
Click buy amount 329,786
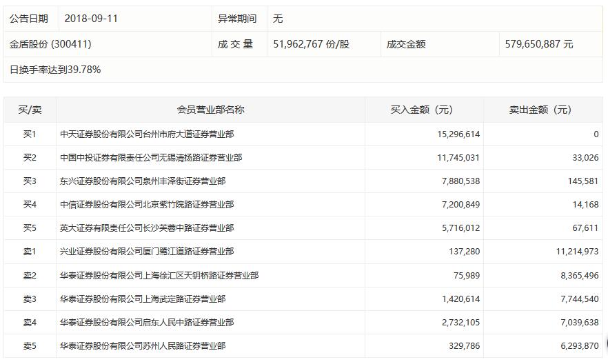(465, 346)
